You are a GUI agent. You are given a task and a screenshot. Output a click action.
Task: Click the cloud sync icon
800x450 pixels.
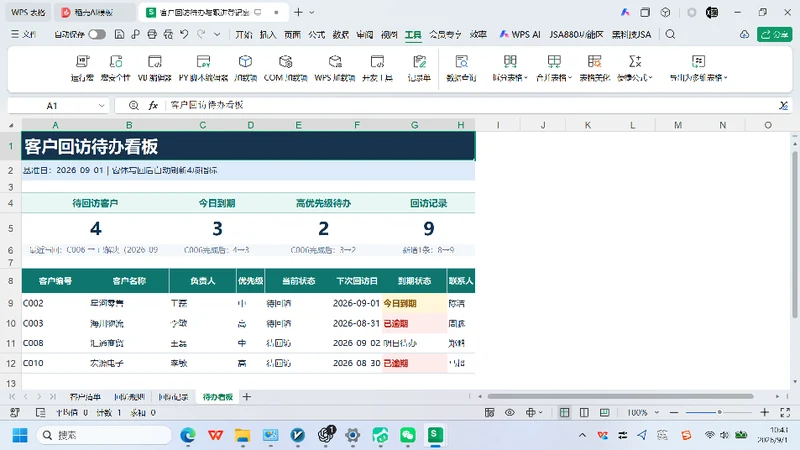744,34
